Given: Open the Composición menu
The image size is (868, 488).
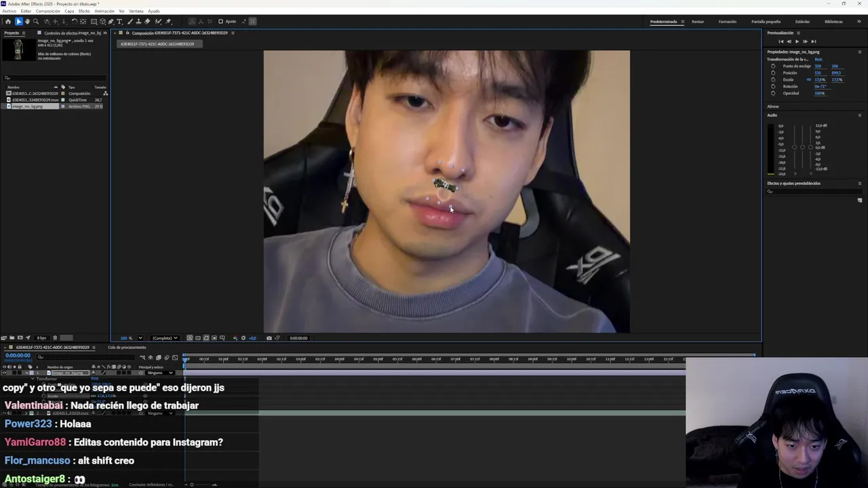Looking at the screenshot, I should coord(47,11).
